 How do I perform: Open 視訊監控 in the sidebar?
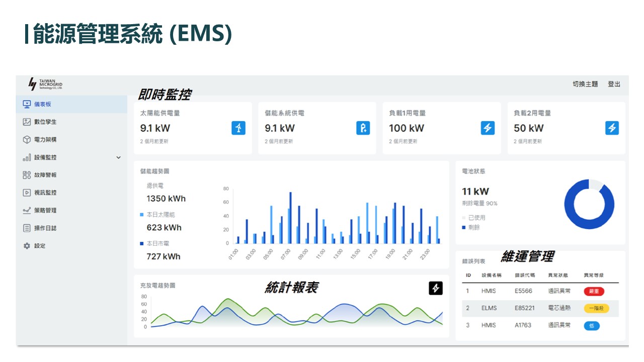45,193
